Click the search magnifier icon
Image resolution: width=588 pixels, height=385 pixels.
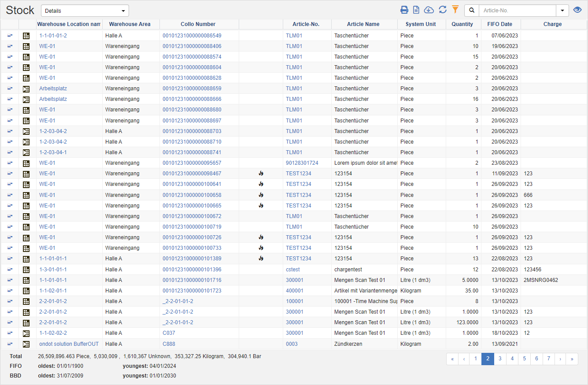(471, 10)
